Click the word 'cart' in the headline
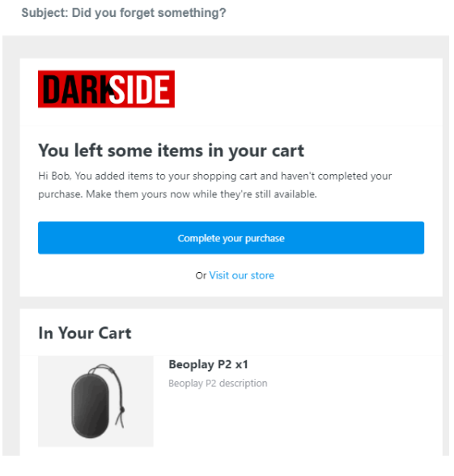Image resolution: width=454 pixels, height=476 pixels. coord(288,151)
